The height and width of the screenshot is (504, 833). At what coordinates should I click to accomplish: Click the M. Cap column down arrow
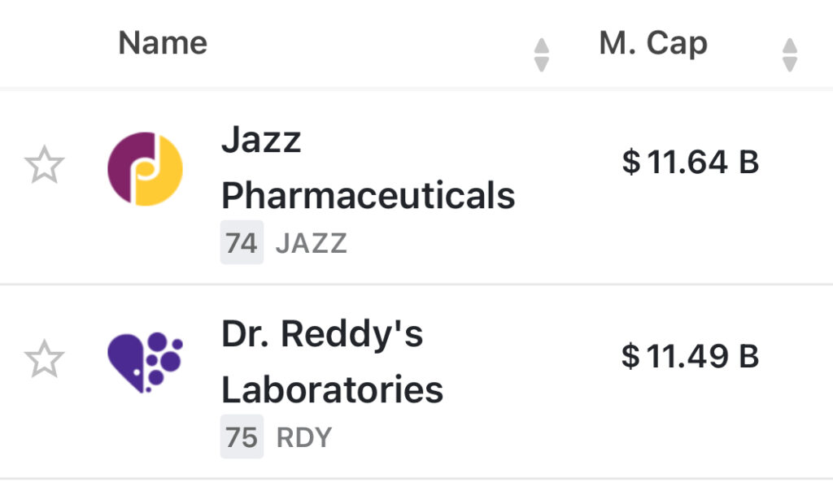point(789,64)
